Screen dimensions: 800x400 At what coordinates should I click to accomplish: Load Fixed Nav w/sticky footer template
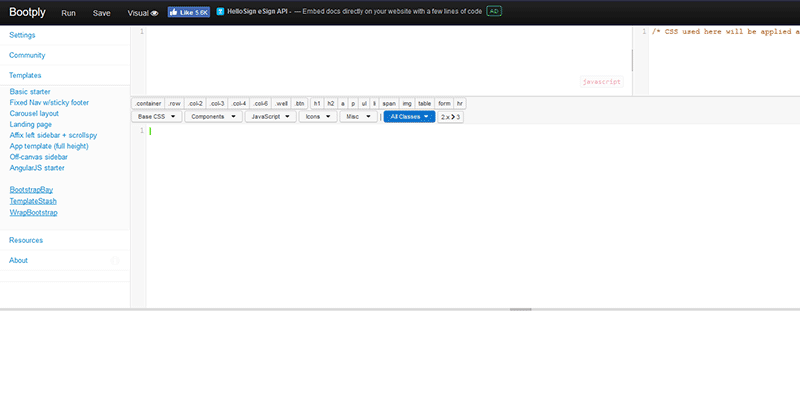[49, 103]
